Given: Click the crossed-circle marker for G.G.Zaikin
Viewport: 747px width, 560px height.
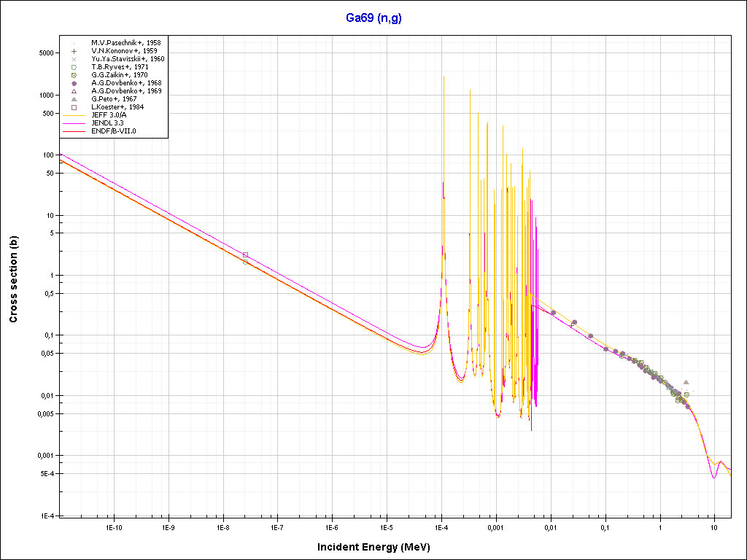Looking at the screenshot, I should [74, 75].
